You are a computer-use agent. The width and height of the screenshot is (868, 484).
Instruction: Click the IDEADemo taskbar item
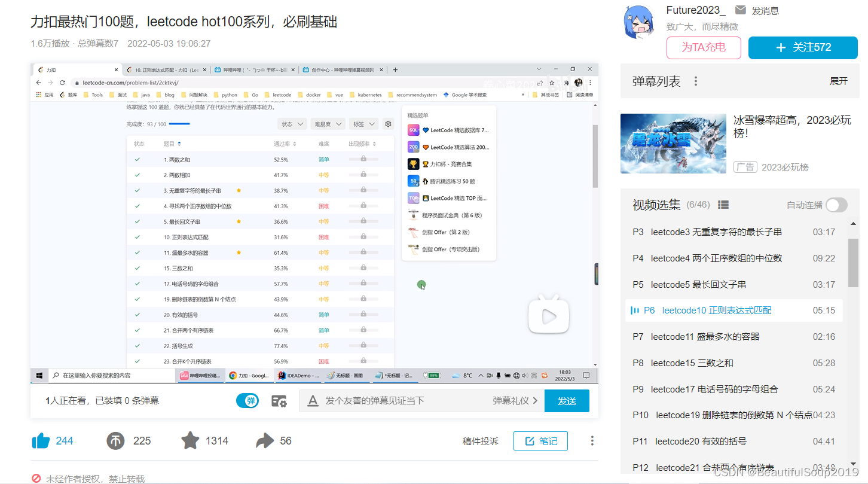(298, 376)
